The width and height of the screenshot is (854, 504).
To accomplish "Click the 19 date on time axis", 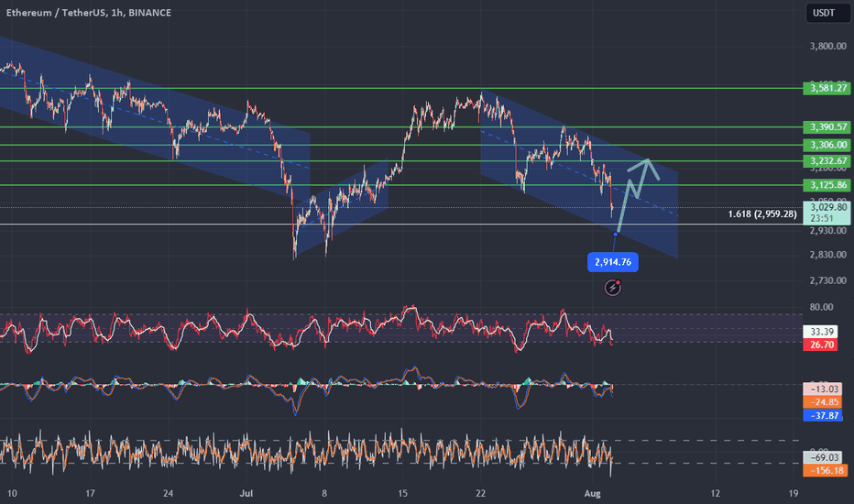I will 794,494.
